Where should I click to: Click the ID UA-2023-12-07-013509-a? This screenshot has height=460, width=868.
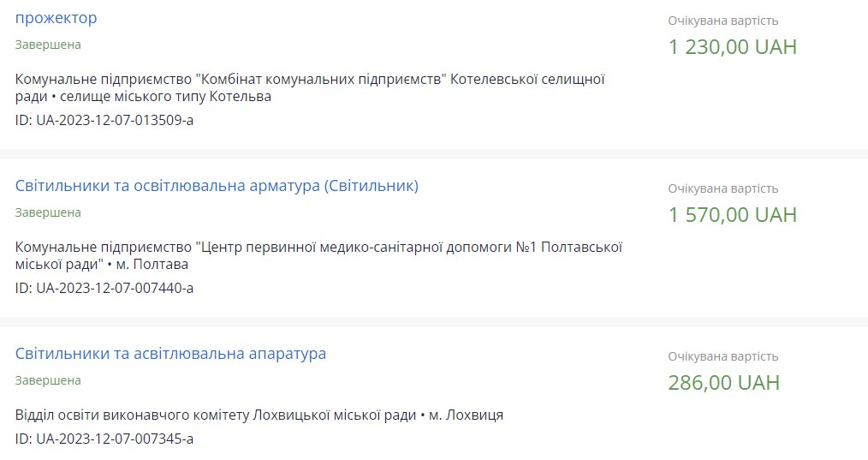104,120
